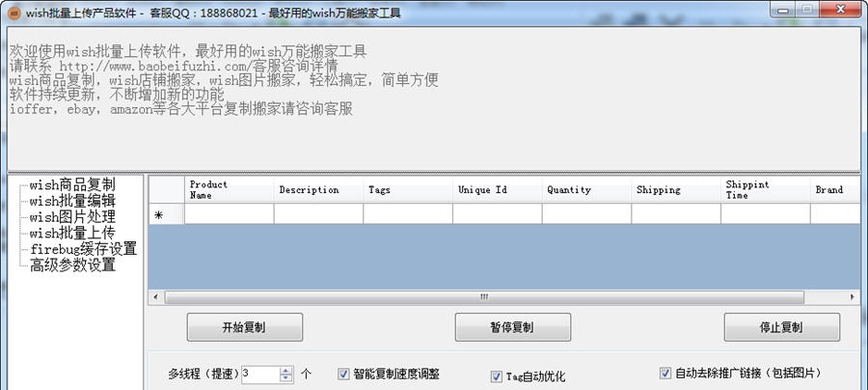Minimize the wish批量上传 window
The width and height of the screenshot is (868, 390).
coord(783,10)
